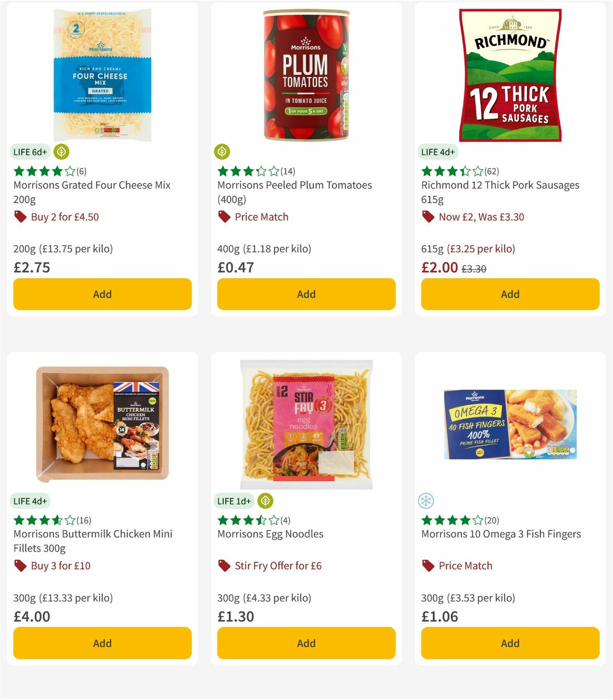
Task: Add Richmond 12 Thick Pork Sausages to basket
Action: point(510,294)
